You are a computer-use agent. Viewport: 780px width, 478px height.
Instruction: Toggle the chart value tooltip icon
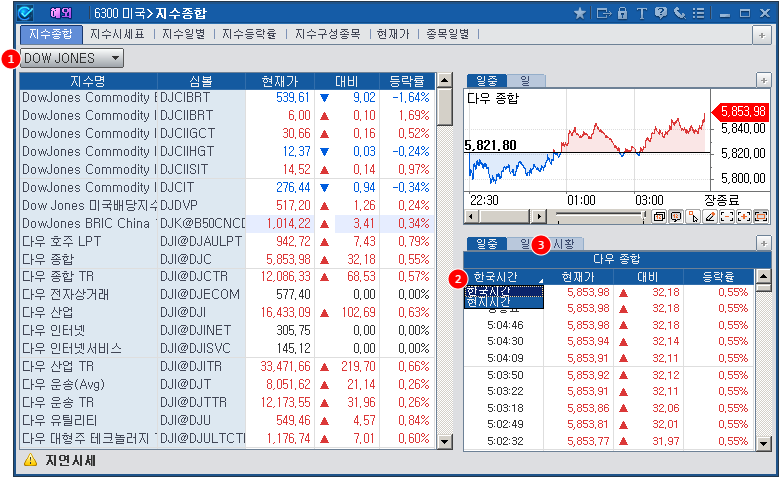click(676, 217)
